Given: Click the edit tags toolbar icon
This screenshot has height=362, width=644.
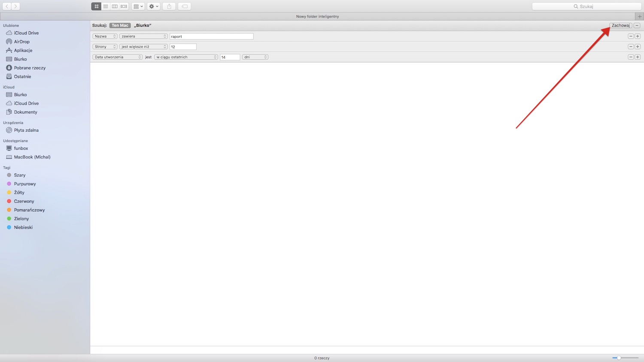Looking at the screenshot, I should [184, 6].
